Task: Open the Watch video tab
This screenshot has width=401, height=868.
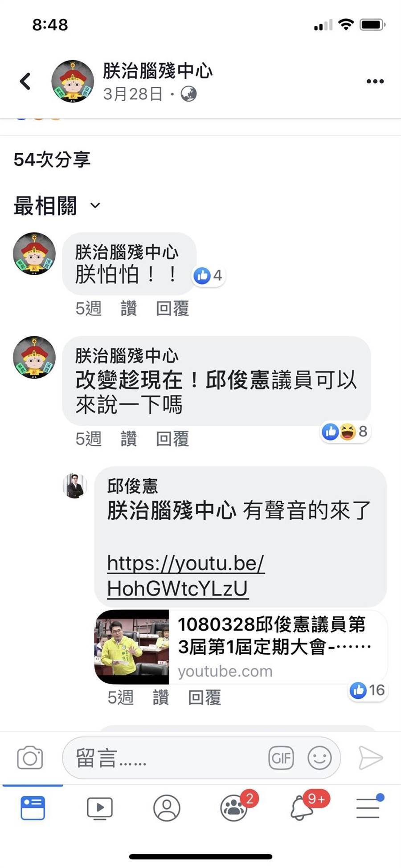Action: pyautogui.click(x=100, y=808)
